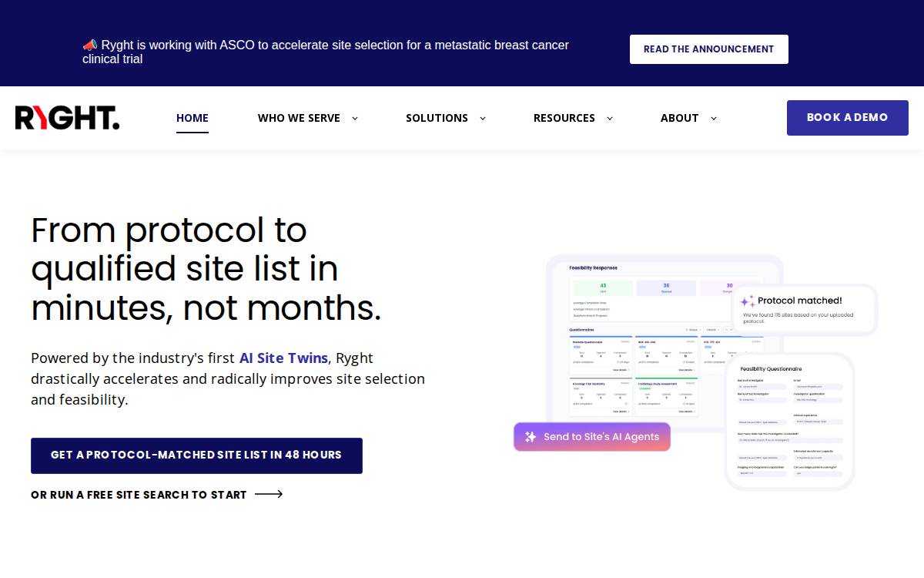The image size is (924, 578).
Task: Expand the Resources dropdown chevron
Action: click(x=610, y=119)
